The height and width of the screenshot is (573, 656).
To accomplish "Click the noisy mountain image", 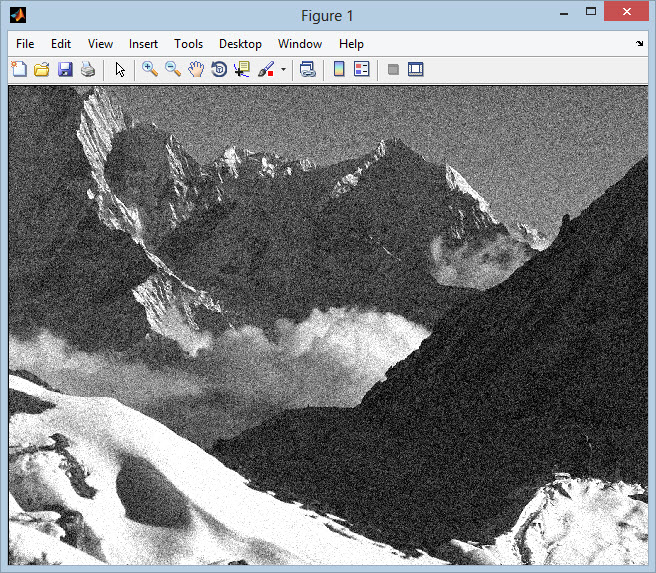I will coord(328,325).
